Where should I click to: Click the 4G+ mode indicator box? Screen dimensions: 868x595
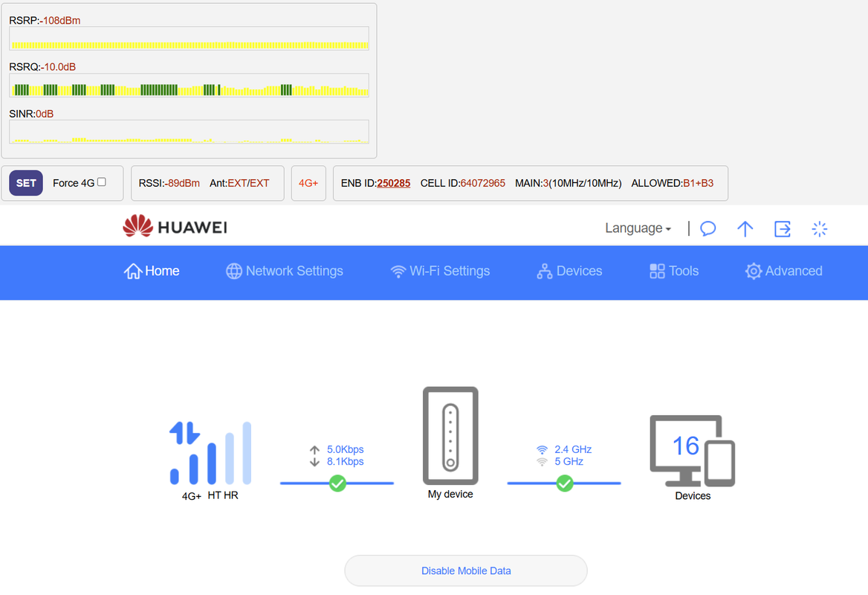[308, 183]
